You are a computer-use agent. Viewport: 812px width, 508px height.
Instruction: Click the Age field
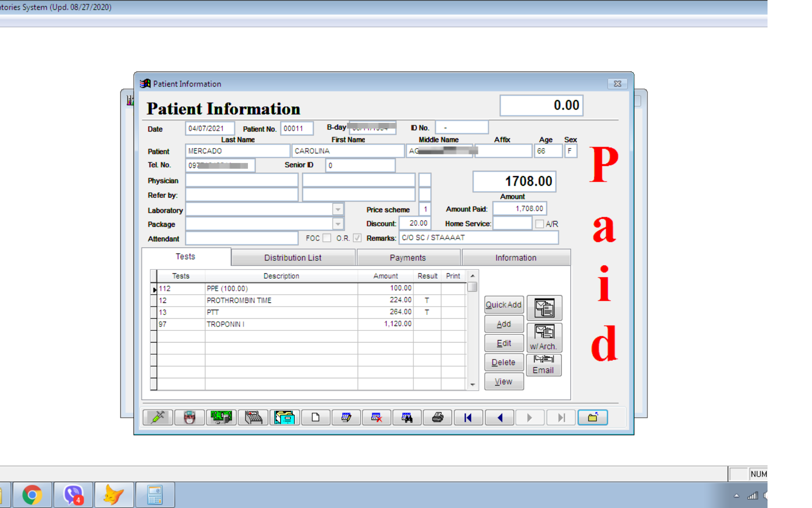[x=548, y=151]
